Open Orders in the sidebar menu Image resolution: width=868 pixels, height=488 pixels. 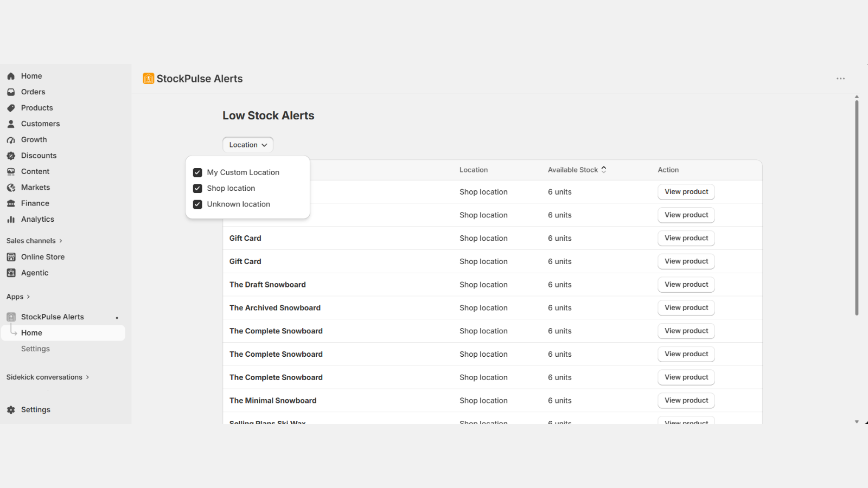pos(33,92)
